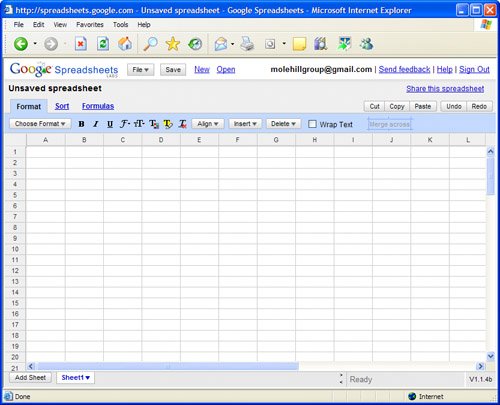Click the grey Forward arrow button
This screenshot has width=500, height=405.
(51, 44)
